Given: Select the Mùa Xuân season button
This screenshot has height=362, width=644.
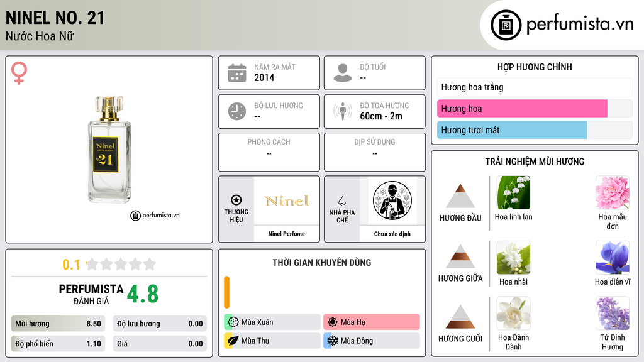Looking at the screenshot, I should click(272, 322).
